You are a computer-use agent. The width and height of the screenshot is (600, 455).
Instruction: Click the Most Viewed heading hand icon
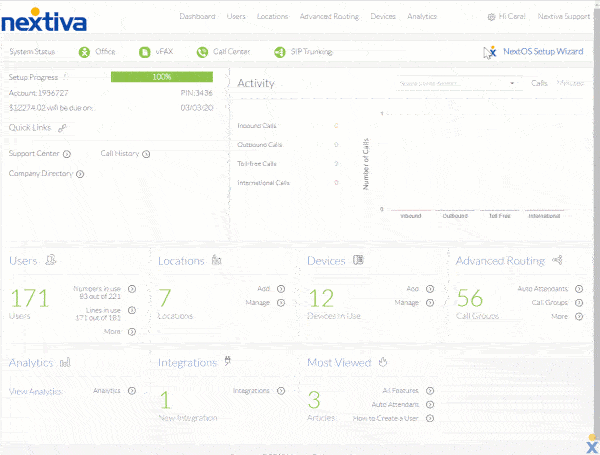click(383, 362)
